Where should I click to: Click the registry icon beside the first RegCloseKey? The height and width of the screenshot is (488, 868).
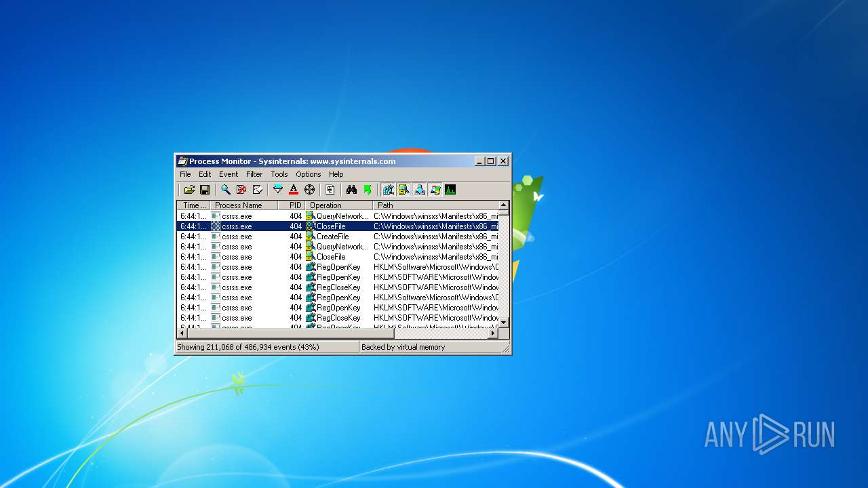311,287
